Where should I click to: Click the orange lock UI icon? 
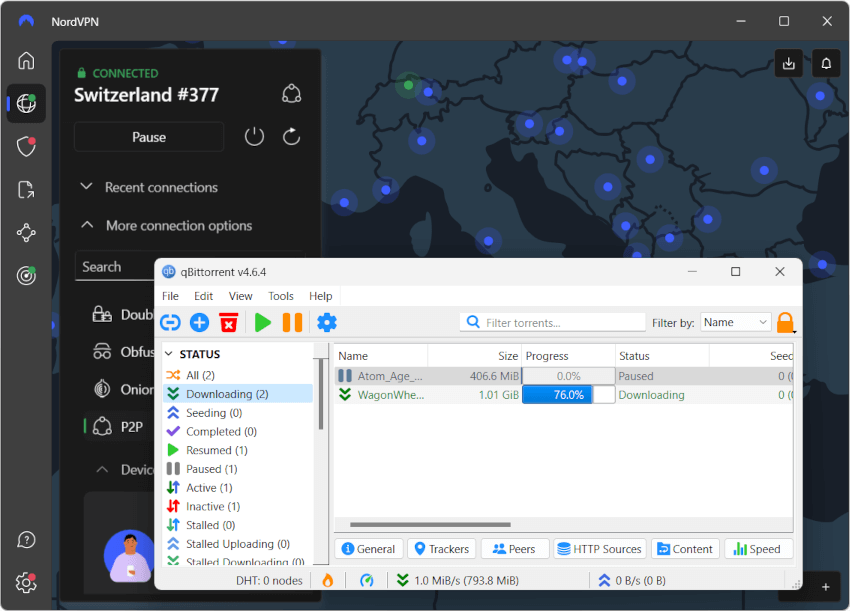(x=785, y=323)
